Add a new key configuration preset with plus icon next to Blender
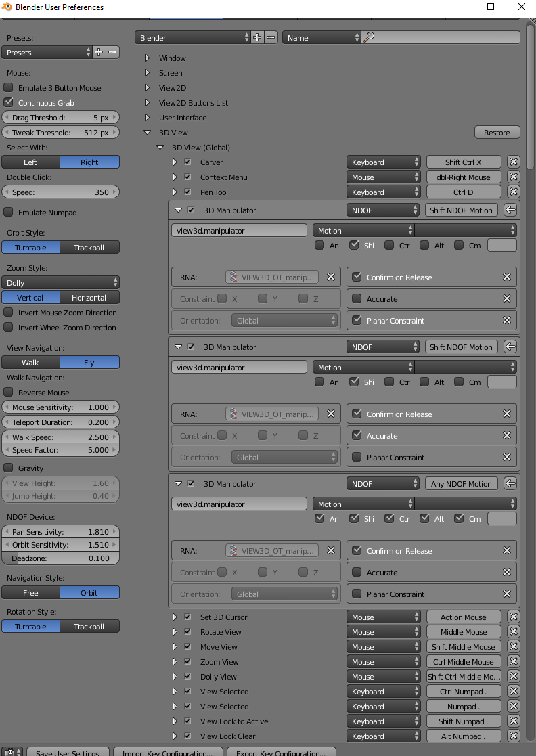Viewport: 536px width, 756px height. (x=257, y=38)
